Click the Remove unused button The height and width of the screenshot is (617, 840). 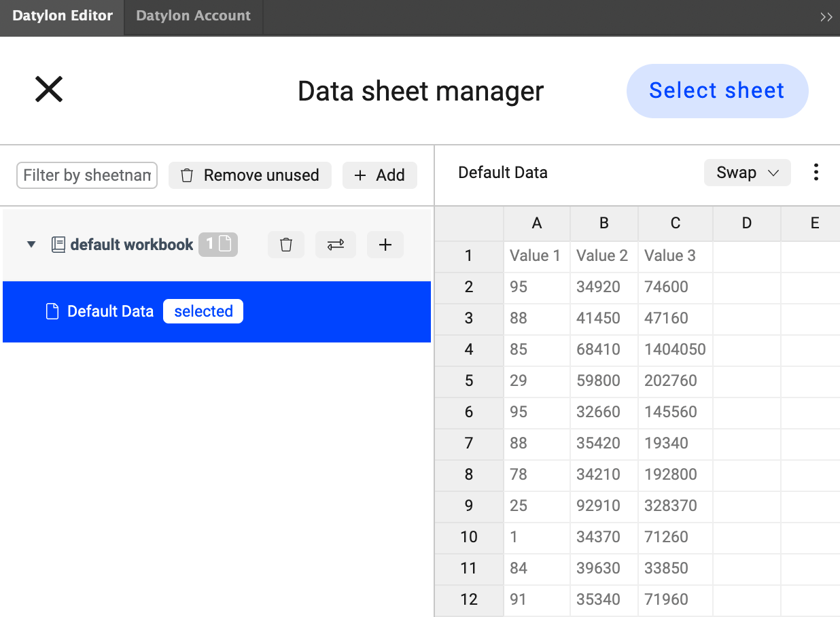(x=250, y=175)
